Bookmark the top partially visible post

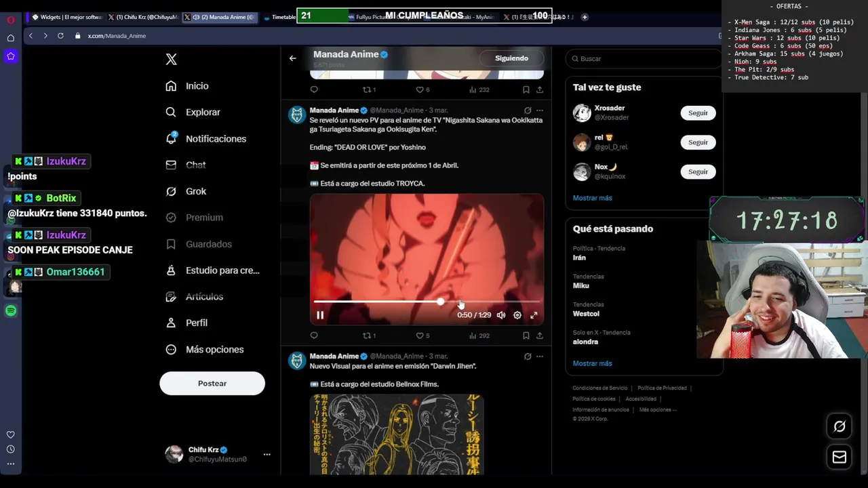point(526,89)
